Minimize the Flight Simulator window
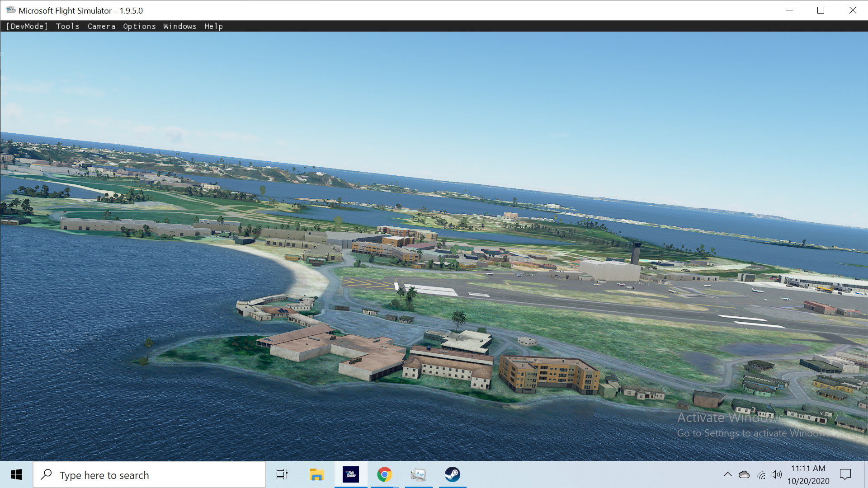 (x=790, y=10)
